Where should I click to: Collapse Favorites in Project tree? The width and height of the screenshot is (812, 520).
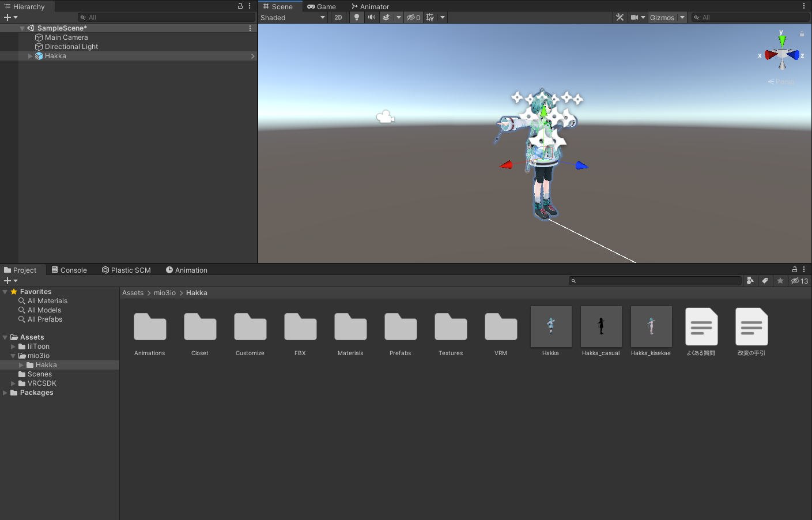[5, 292]
